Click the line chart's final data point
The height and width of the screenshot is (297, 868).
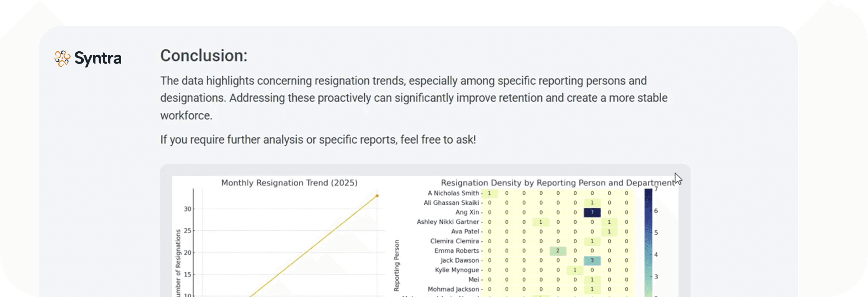pos(377,196)
